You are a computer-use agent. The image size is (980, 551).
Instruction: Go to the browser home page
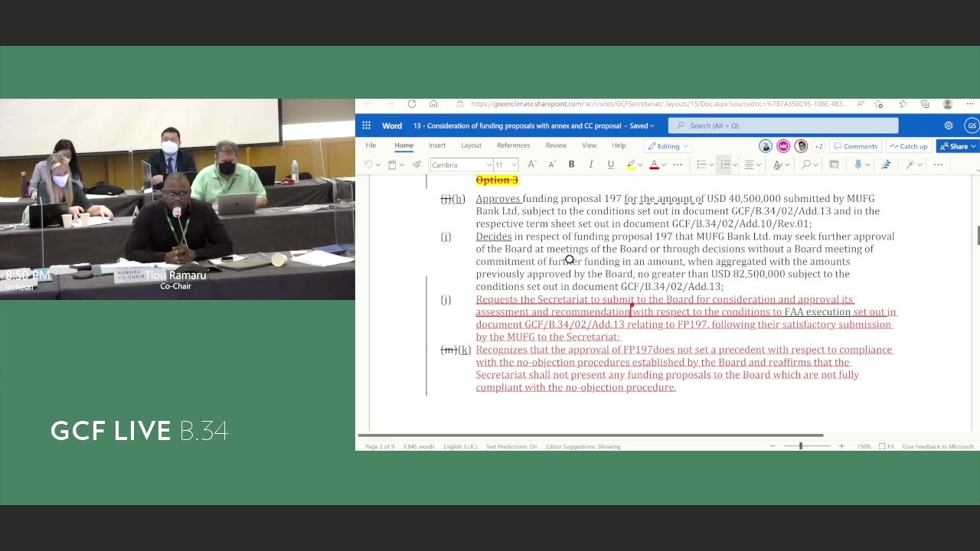pos(433,104)
